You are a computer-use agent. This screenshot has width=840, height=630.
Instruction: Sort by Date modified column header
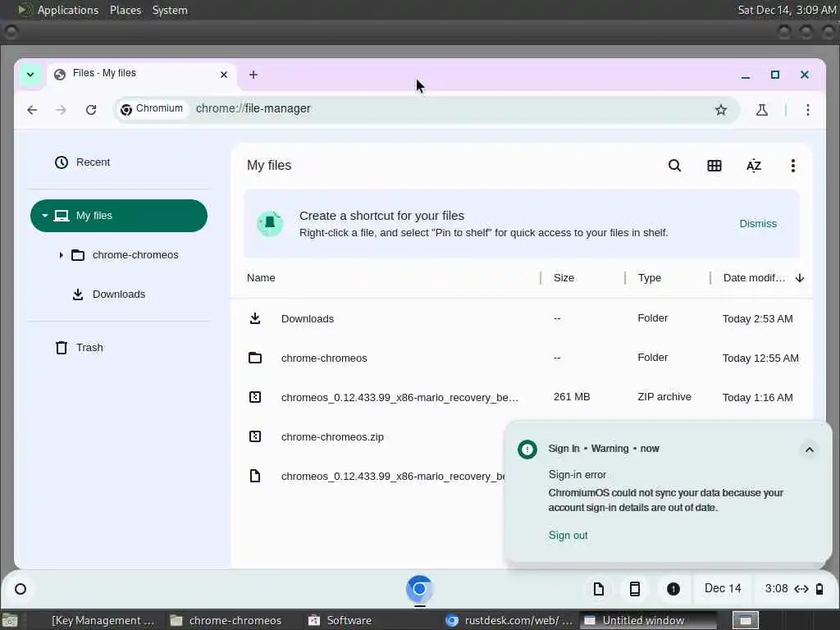point(754,278)
